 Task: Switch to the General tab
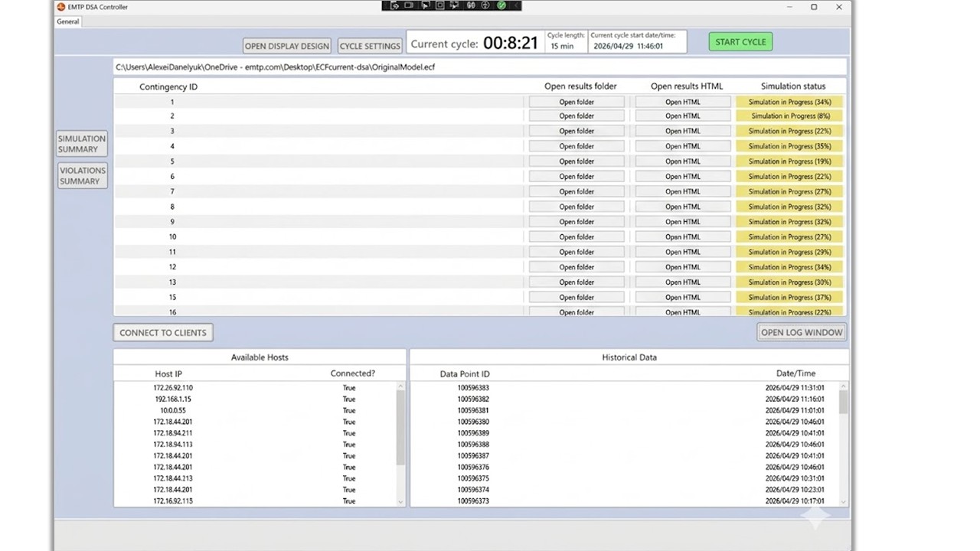68,21
